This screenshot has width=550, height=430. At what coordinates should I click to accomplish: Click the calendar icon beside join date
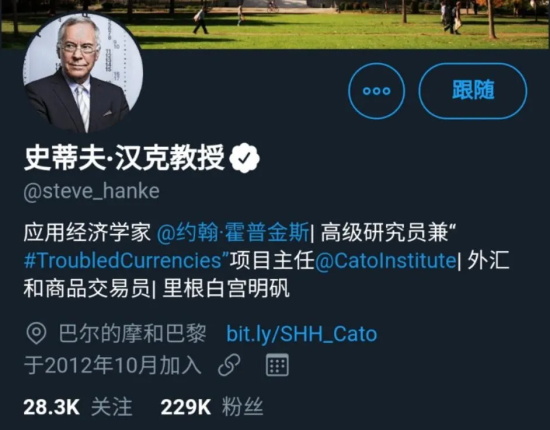[277, 365]
